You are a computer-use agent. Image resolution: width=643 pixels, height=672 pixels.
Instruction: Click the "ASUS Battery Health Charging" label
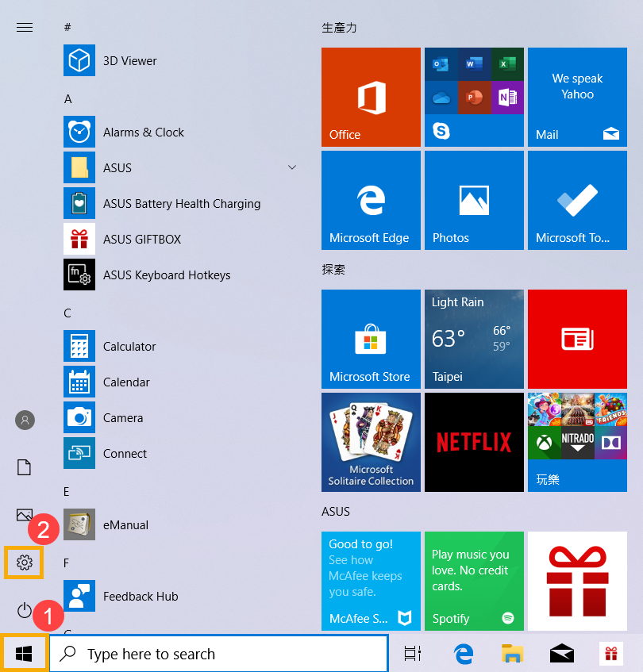coord(182,204)
